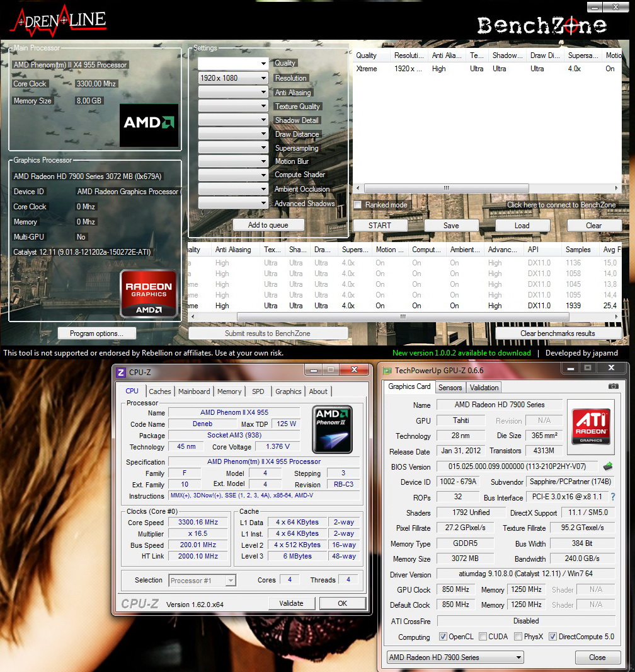Click the AMD logo in Main Processor panel
This screenshot has width=635, height=672.
coord(149,125)
